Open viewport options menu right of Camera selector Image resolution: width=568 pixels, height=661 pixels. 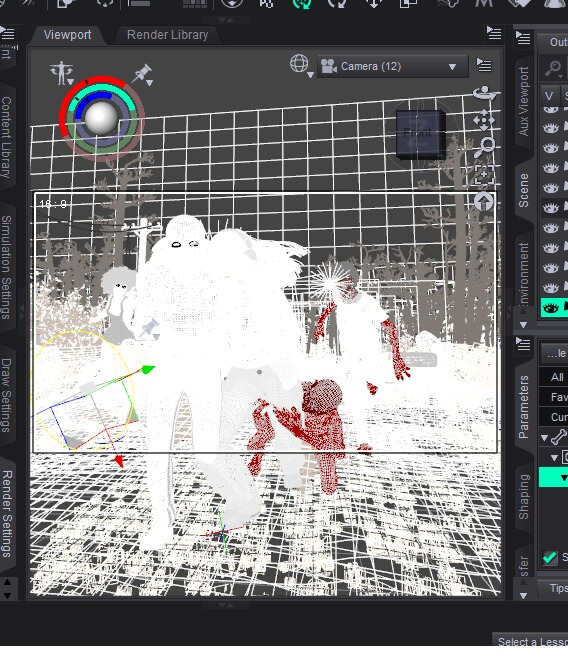click(484, 65)
